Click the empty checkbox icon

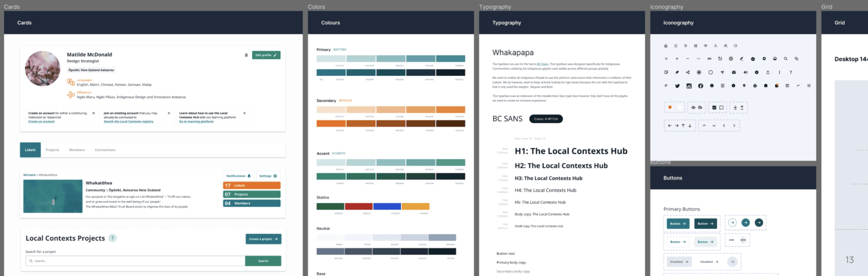pyautogui.click(x=722, y=108)
